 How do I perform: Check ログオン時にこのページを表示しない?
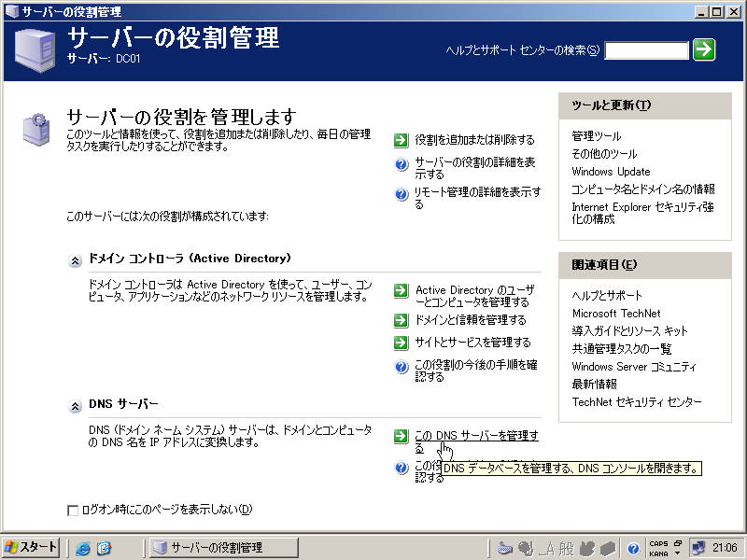pos(73,510)
